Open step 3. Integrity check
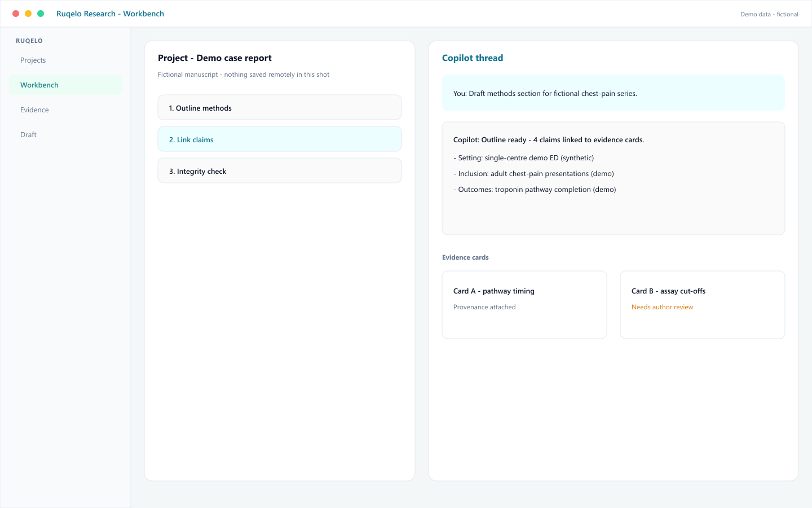The height and width of the screenshot is (508, 812). click(280, 171)
